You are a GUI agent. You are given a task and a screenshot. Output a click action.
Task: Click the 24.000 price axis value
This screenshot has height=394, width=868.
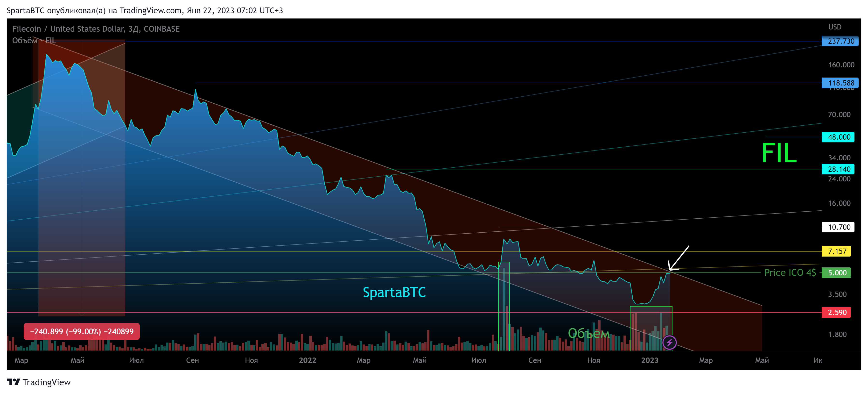click(839, 179)
